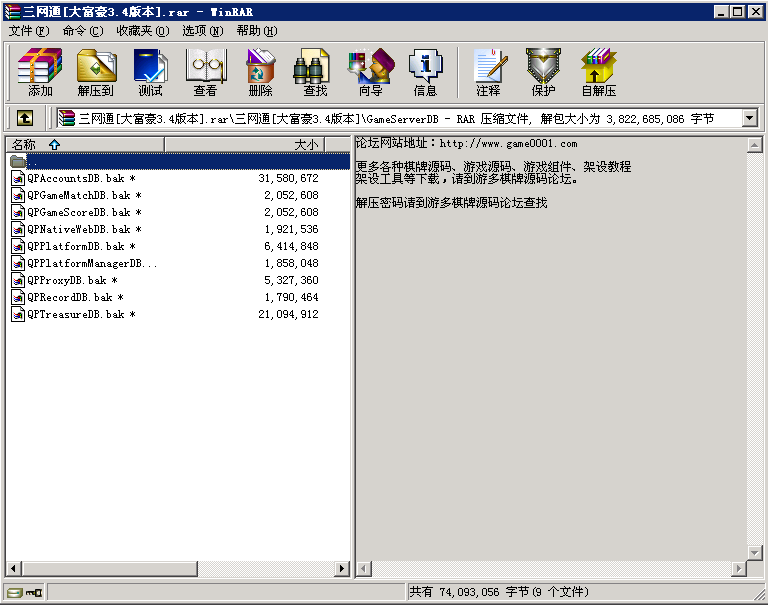Go up one folder level button
768x605 pixels.
click(25, 118)
